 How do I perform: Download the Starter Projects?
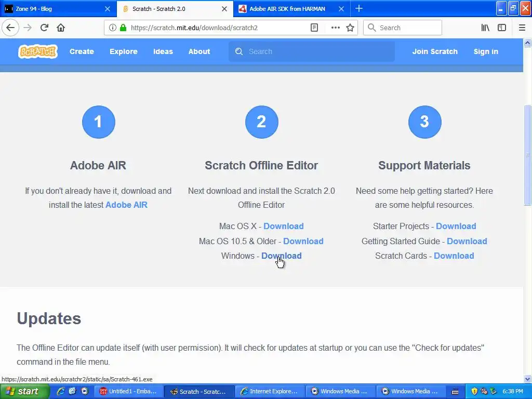tap(456, 227)
